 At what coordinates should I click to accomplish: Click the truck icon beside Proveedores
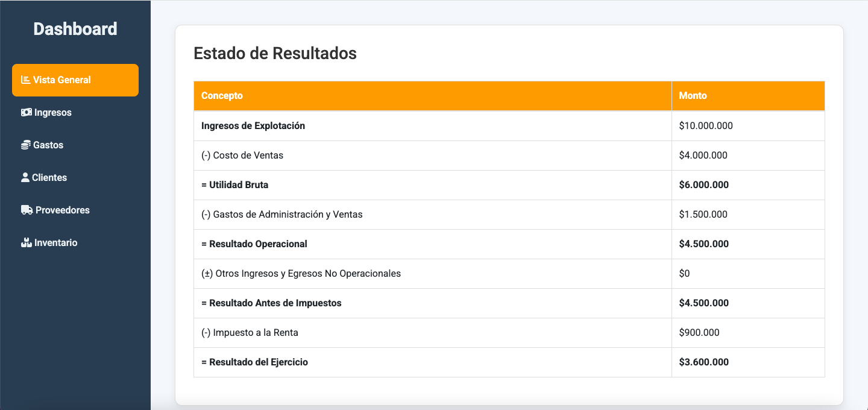pyautogui.click(x=27, y=210)
